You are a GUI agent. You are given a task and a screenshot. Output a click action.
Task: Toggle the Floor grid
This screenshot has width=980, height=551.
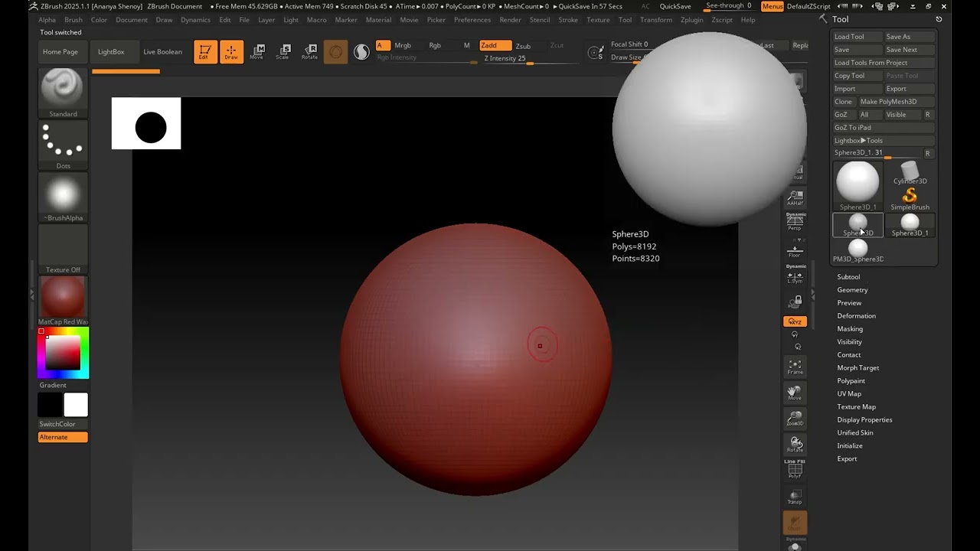795,250
